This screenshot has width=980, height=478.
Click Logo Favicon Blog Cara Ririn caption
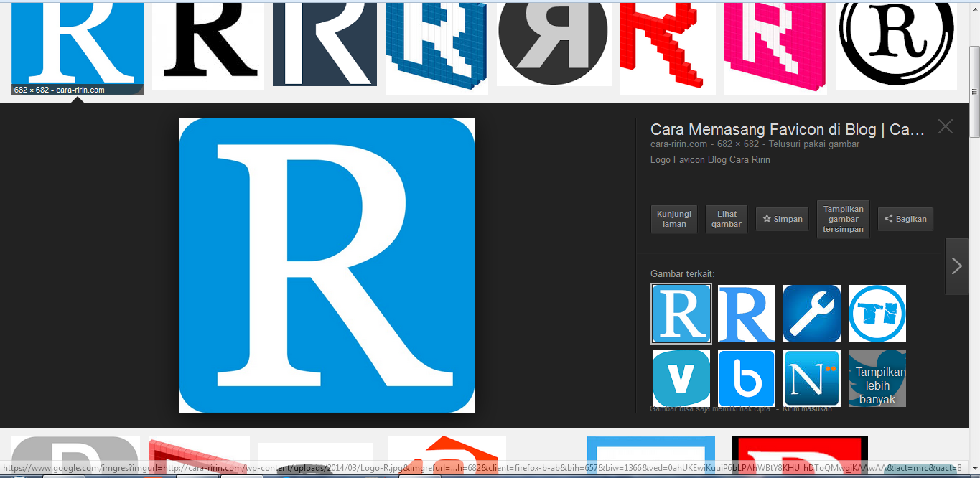(x=710, y=159)
